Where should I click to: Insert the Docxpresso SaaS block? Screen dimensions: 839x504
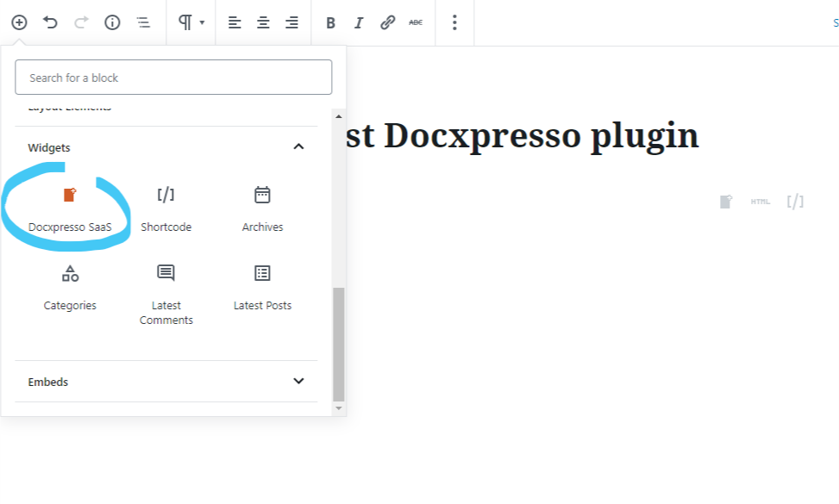(70, 209)
